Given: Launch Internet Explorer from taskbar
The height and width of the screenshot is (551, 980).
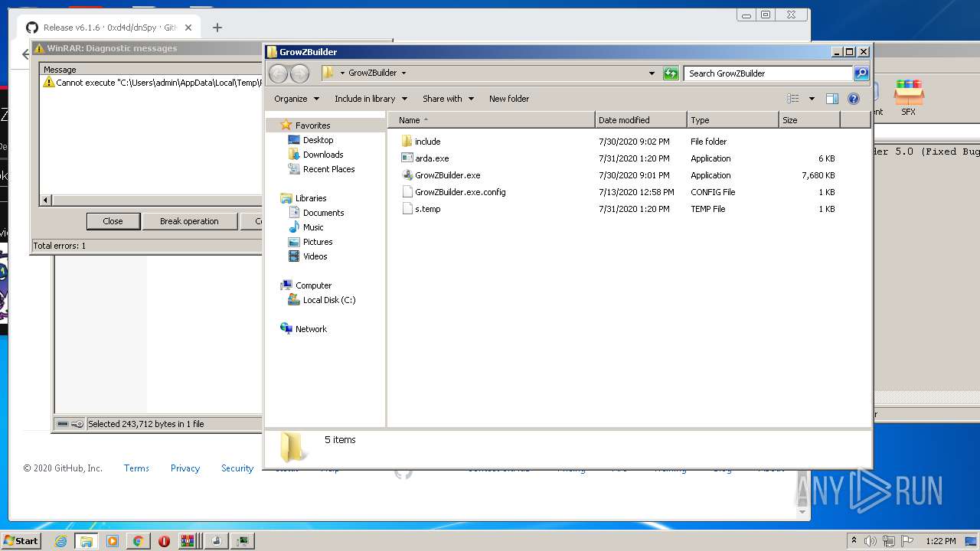Looking at the screenshot, I should (60, 541).
